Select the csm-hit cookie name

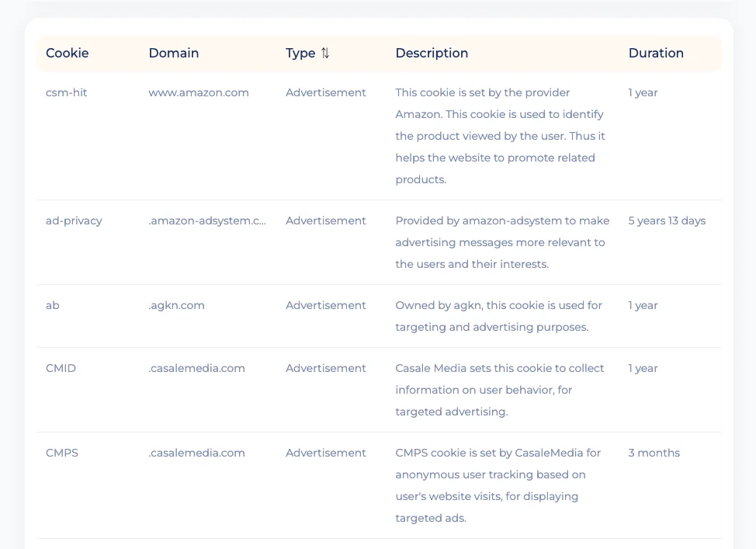point(67,92)
